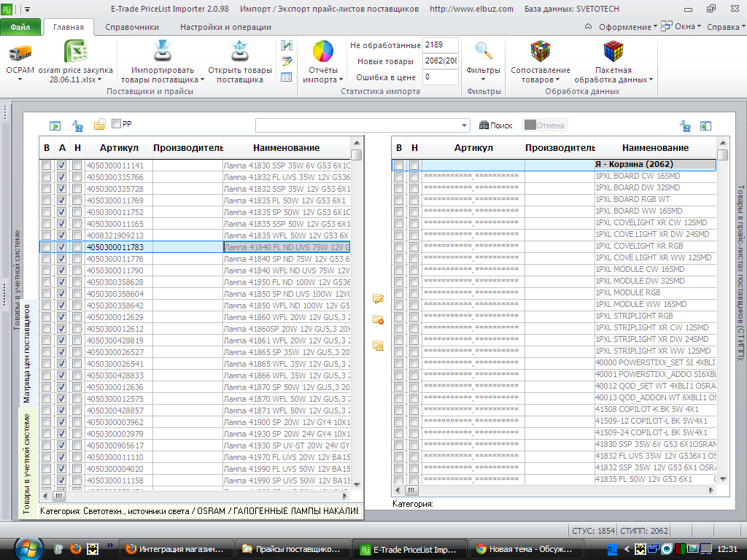Screen dimensions: 747x560
Task: Open Окна dropdown menu
Action: (681, 27)
